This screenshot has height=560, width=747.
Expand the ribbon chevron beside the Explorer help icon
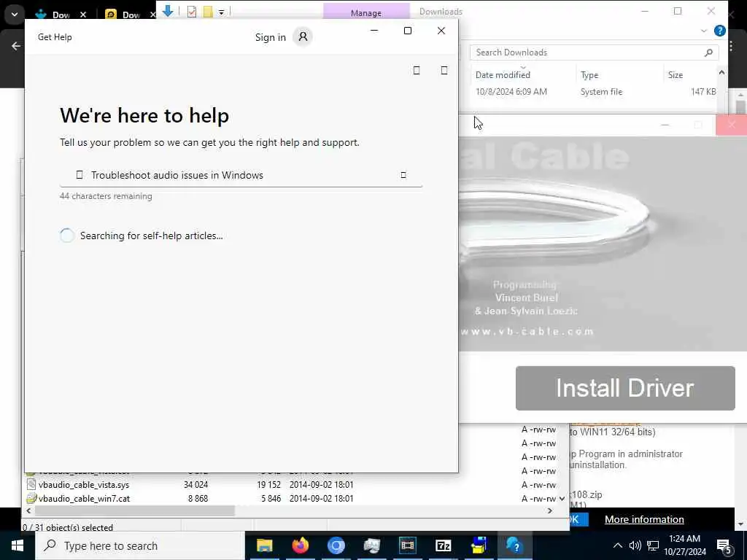pos(704,31)
